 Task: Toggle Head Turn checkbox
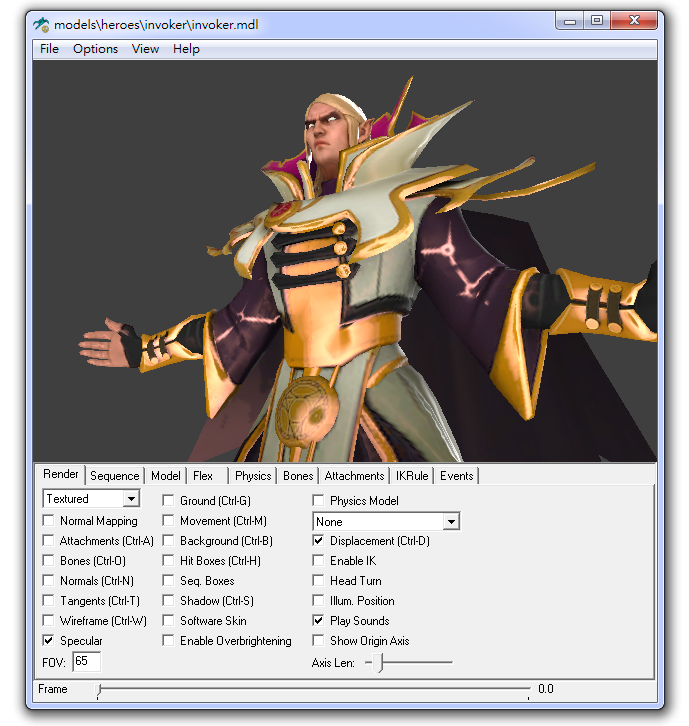pyautogui.click(x=318, y=580)
